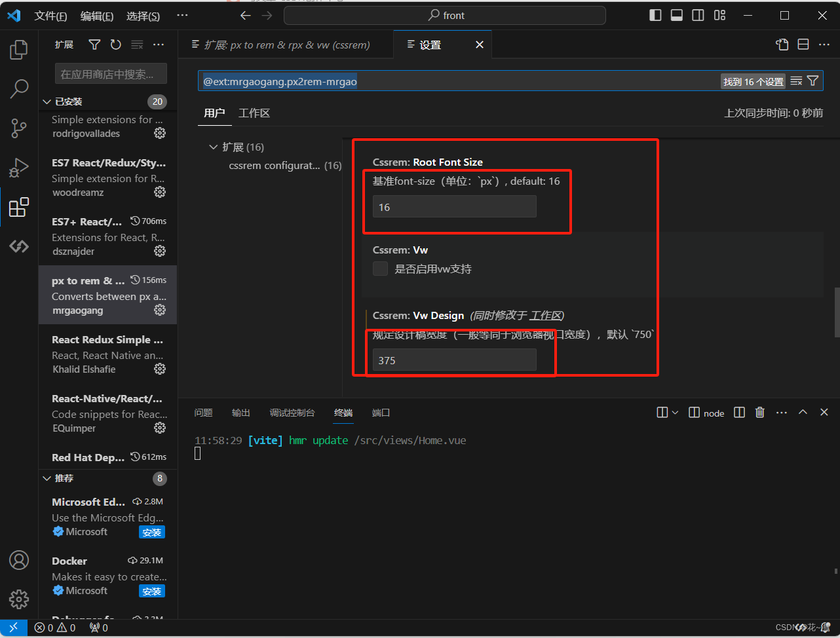This screenshot has height=638, width=840.
Task: Open the Search view in activity bar
Action: pos(19,88)
